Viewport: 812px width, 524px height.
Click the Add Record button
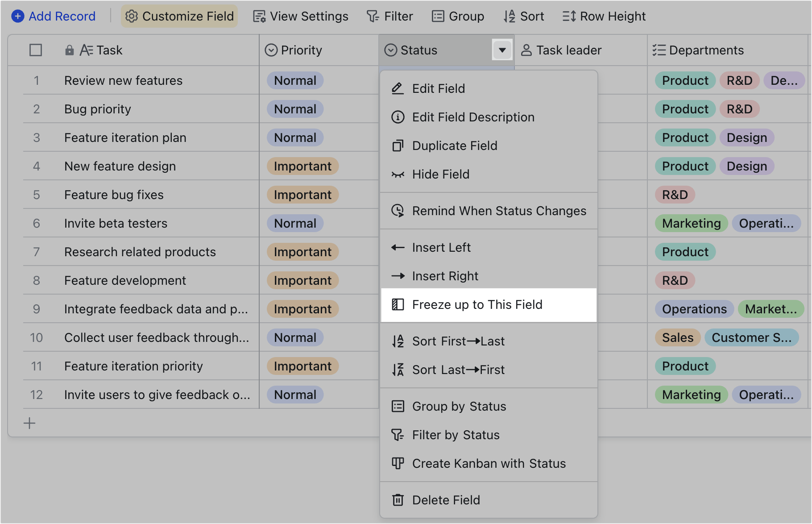pos(53,16)
